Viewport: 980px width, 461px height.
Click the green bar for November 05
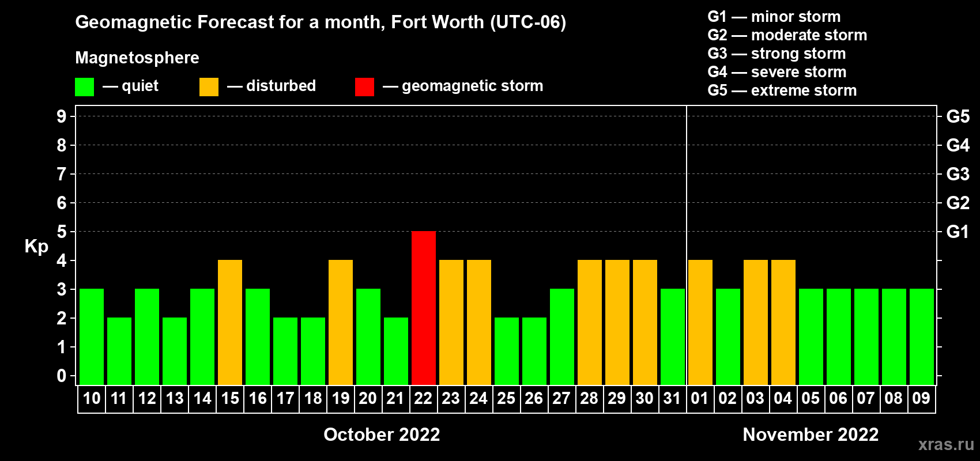point(811,337)
